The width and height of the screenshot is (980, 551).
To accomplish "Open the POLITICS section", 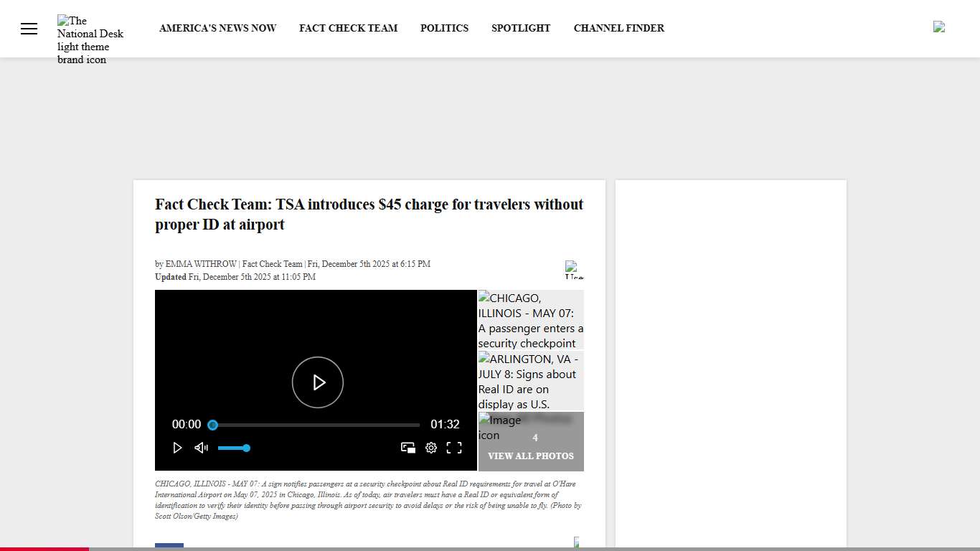I will pos(444,28).
